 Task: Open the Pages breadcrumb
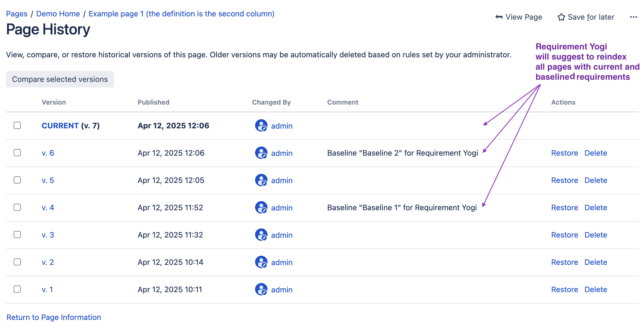pos(17,14)
